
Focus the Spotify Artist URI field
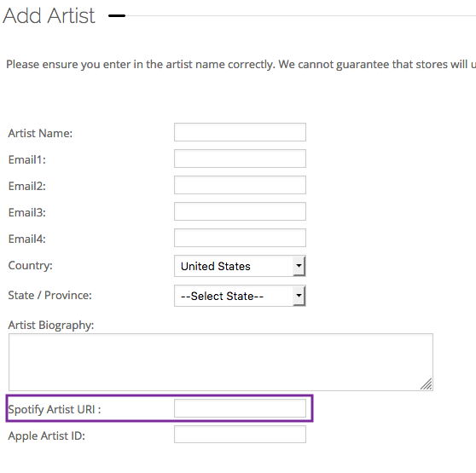[240, 408]
